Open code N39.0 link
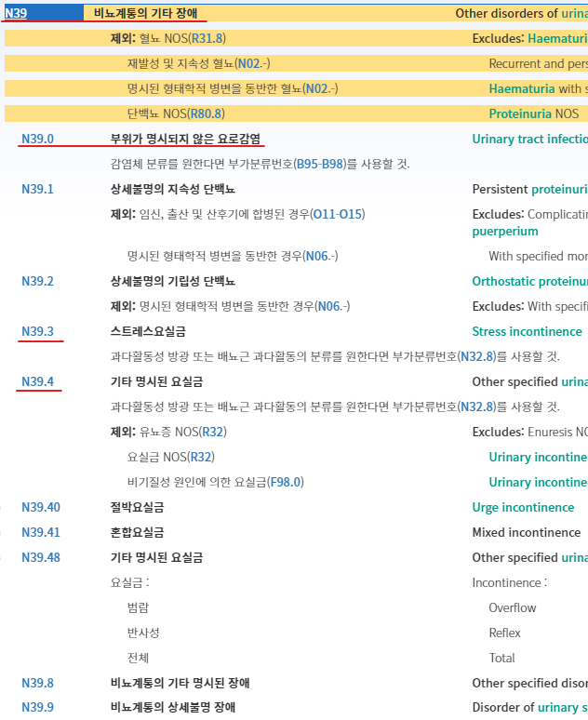 pyautogui.click(x=37, y=139)
